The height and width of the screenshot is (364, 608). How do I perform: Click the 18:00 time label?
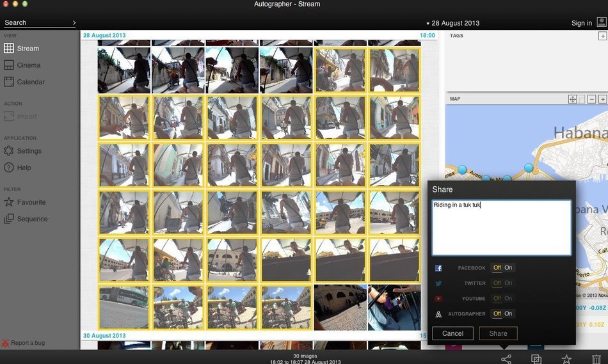tap(428, 35)
